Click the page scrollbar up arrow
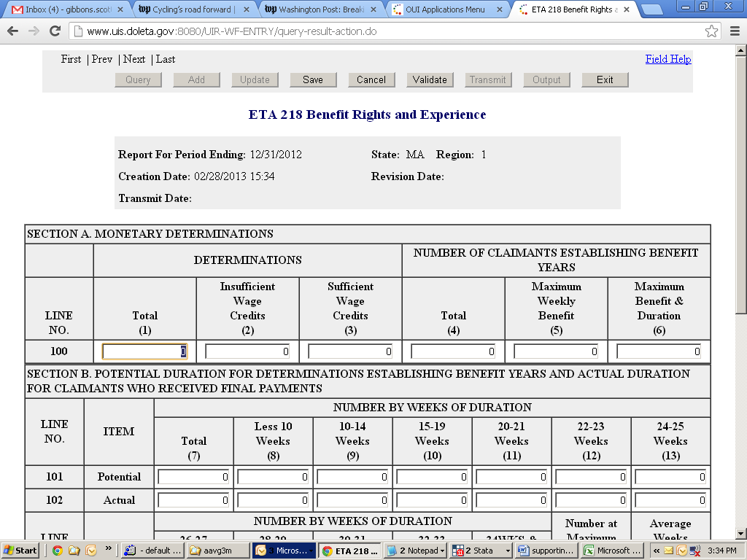This screenshot has height=560, width=747. tap(741, 50)
